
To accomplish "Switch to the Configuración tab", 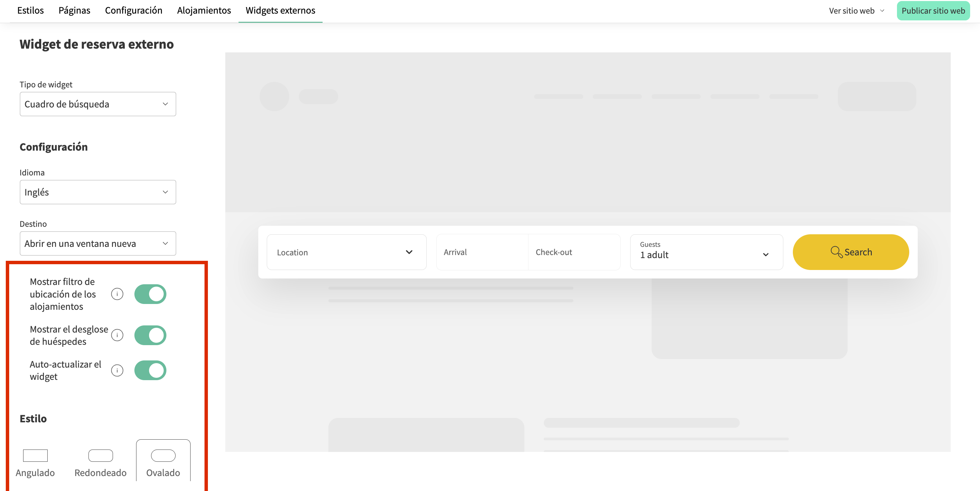I will (x=133, y=10).
